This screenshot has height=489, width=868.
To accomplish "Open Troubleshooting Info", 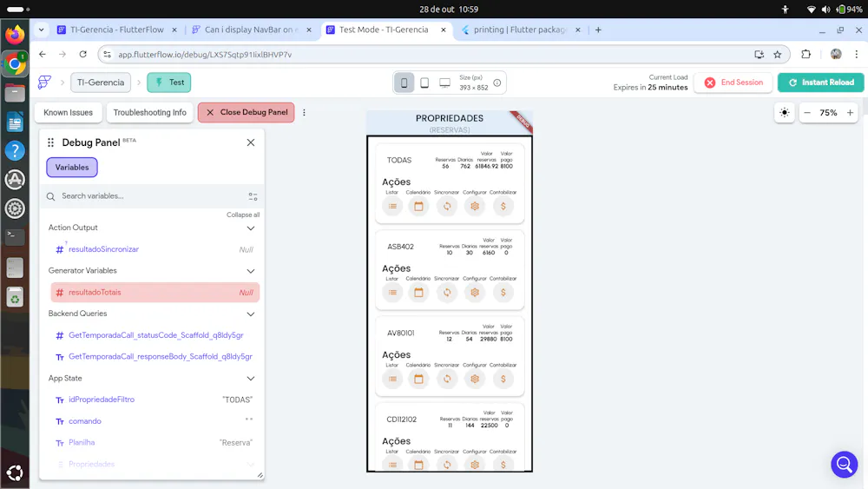I will (x=149, y=112).
